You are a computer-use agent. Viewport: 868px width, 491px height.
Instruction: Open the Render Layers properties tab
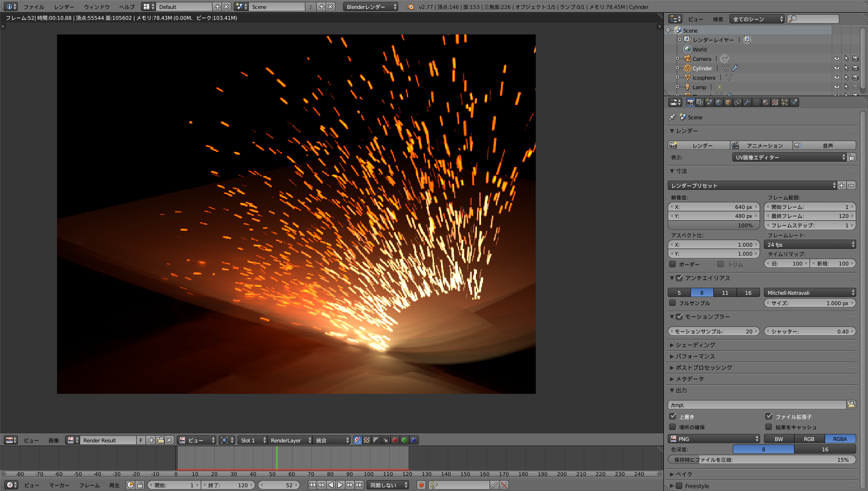coord(700,102)
